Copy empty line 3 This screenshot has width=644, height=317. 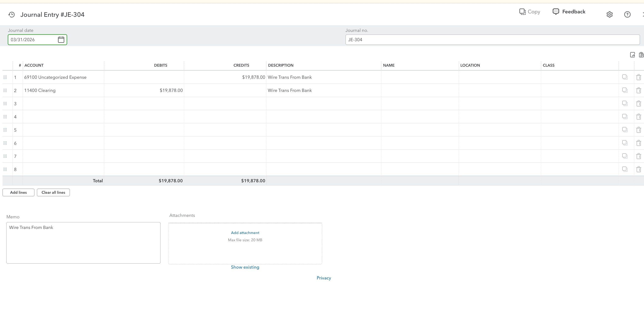click(625, 104)
